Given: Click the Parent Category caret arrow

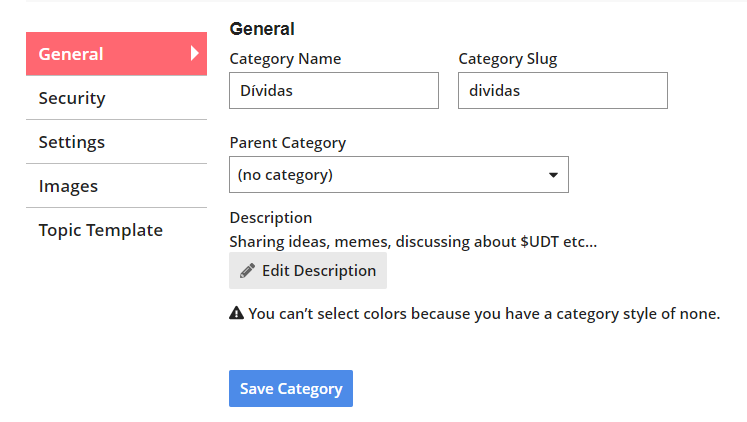Looking at the screenshot, I should click(553, 175).
